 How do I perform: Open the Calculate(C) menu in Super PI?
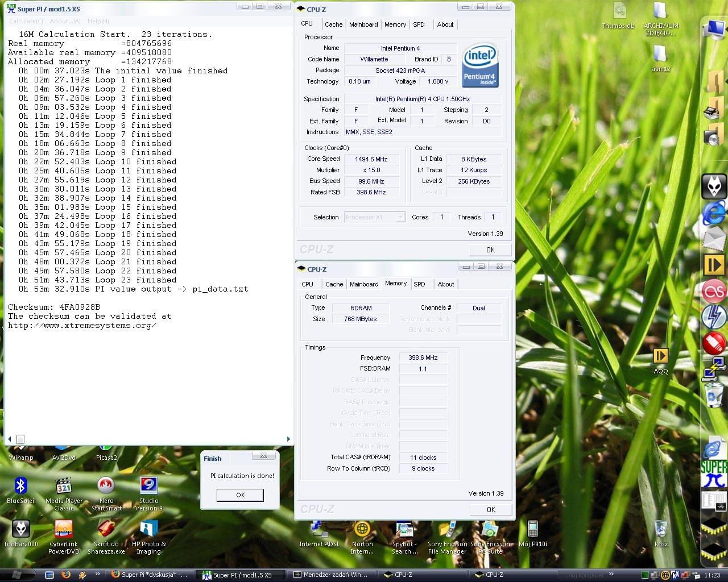(x=26, y=21)
